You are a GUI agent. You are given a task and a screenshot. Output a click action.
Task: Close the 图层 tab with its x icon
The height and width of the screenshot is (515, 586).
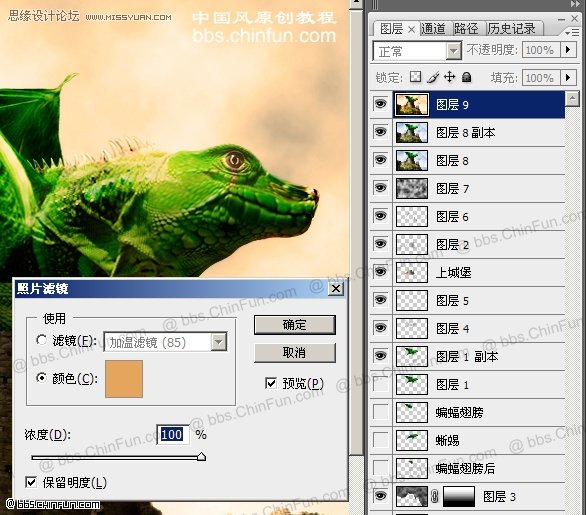[411, 30]
